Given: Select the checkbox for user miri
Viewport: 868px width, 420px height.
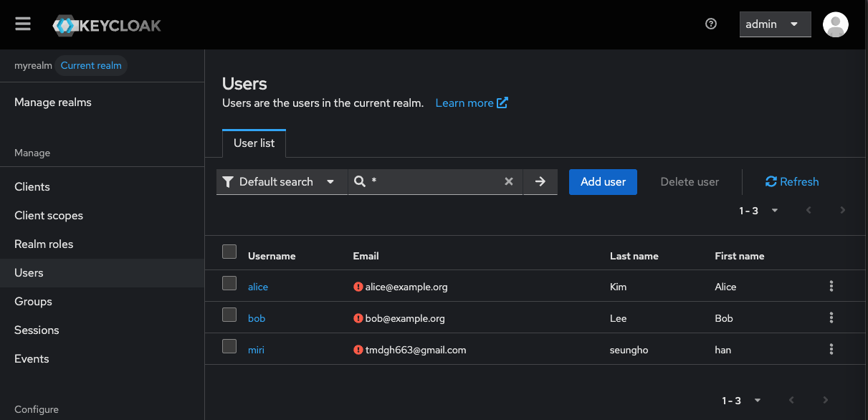Looking at the screenshot, I should pos(229,346).
